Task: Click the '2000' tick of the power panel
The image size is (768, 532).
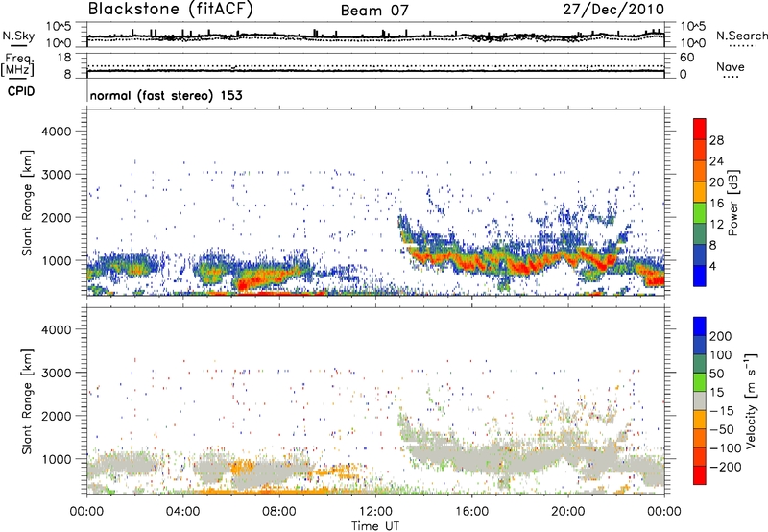Action: (56, 217)
